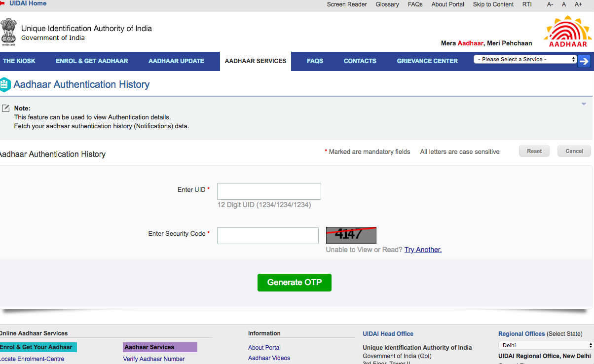Viewport: 594px width, 364px height.
Task: Open the GRIEVANCE CENTER menu
Action: point(427,61)
